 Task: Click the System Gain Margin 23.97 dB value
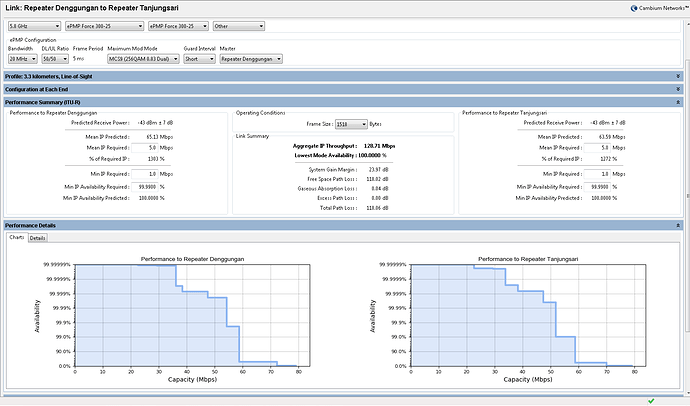tap(379, 169)
